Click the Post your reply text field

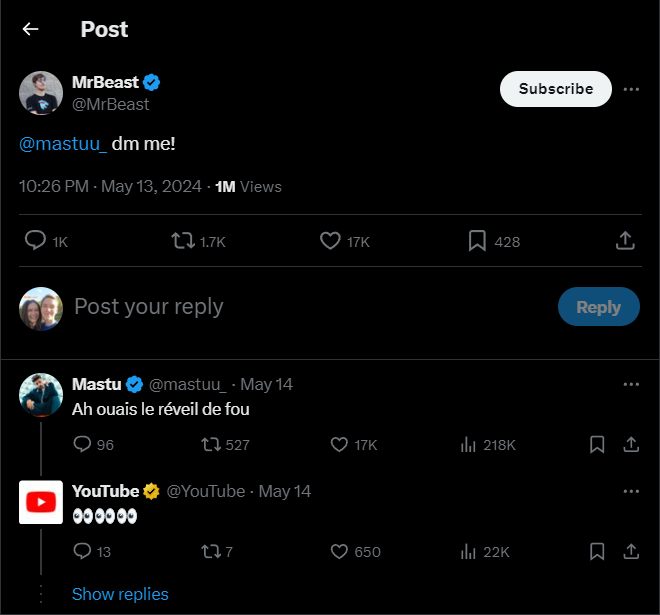pyautogui.click(x=300, y=307)
